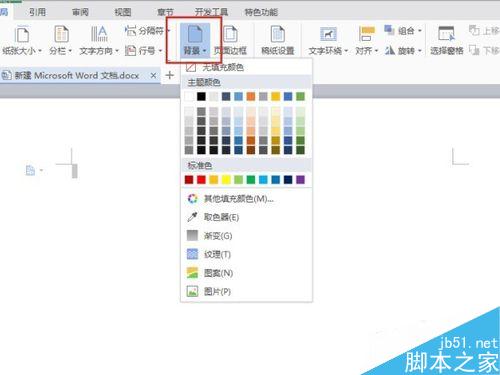Pick orange in the theme colors row
This screenshot has height=375, width=500.
pos(251,97)
